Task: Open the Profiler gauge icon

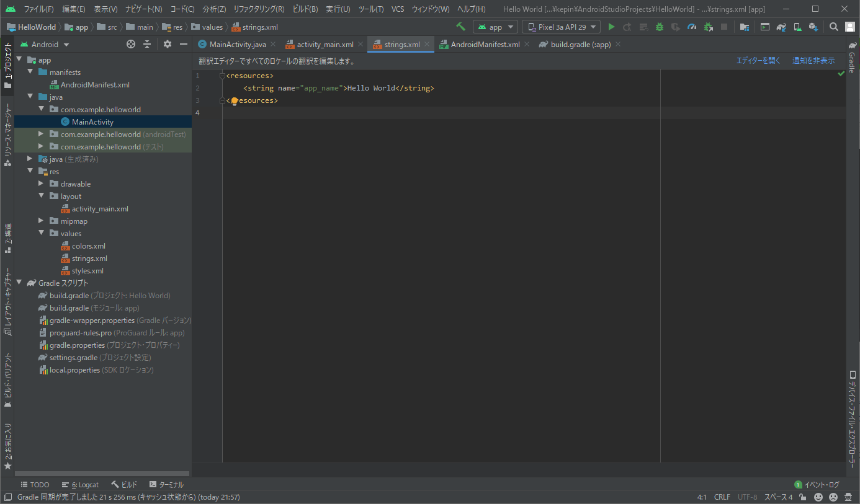Action: (x=692, y=27)
